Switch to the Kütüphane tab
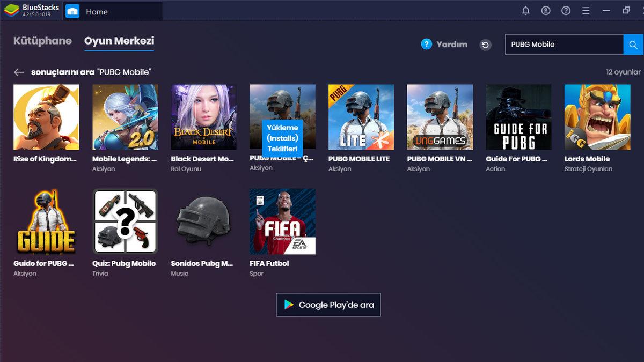The width and height of the screenshot is (644, 362). pos(43,41)
